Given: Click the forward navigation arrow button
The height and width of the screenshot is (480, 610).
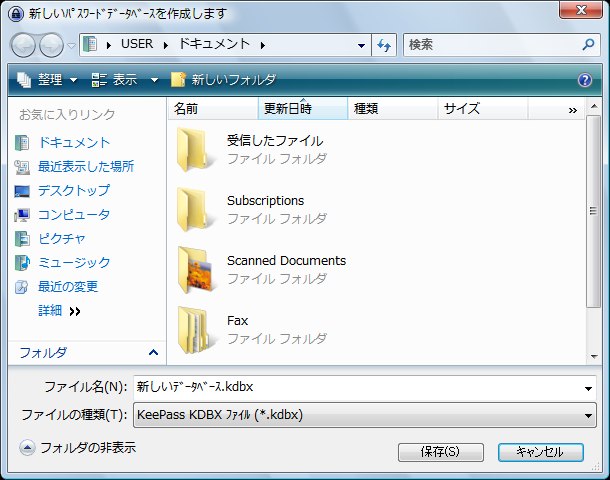Looking at the screenshot, I should [x=51, y=45].
